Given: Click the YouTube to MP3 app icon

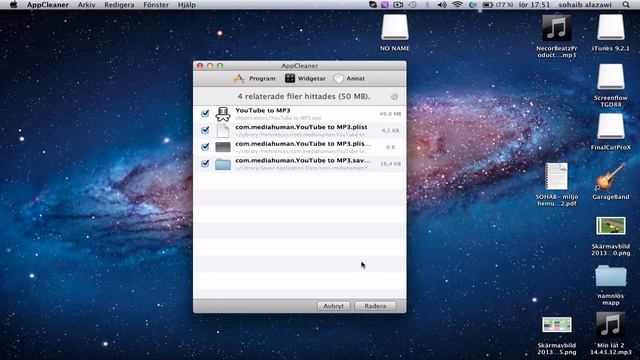Looking at the screenshot, I should pyautogui.click(x=223, y=114).
